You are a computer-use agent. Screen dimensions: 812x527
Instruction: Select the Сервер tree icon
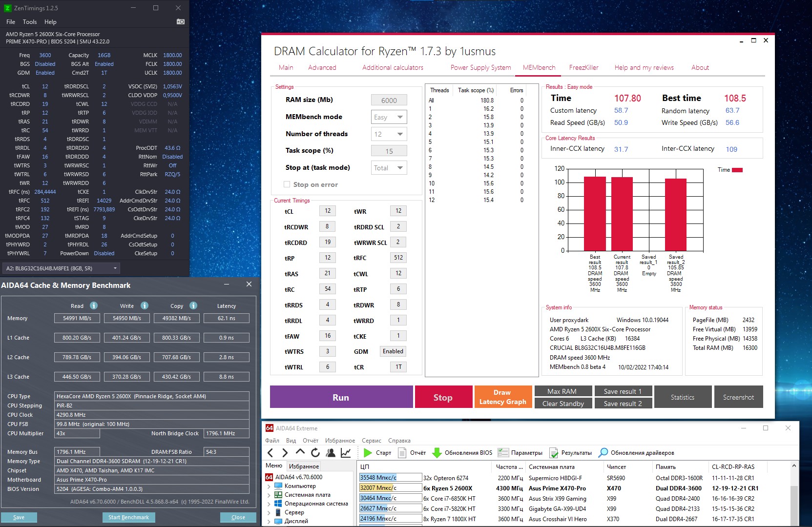(x=278, y=512)
